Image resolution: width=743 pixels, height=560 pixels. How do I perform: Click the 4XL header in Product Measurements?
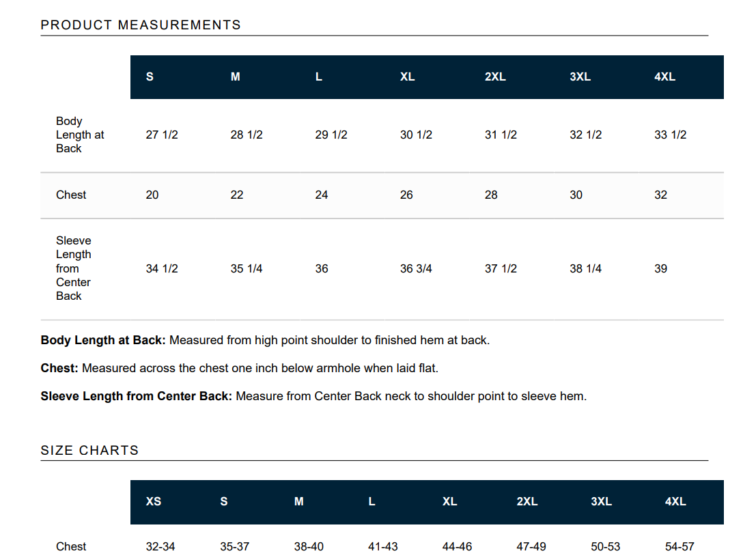click(665, 76)
